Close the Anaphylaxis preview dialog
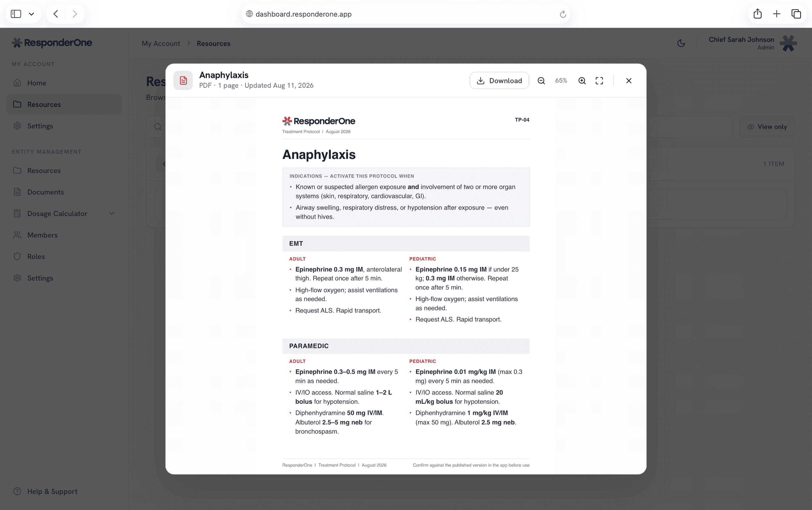Viewport: 812px width, 510px height. coord(629,81)
